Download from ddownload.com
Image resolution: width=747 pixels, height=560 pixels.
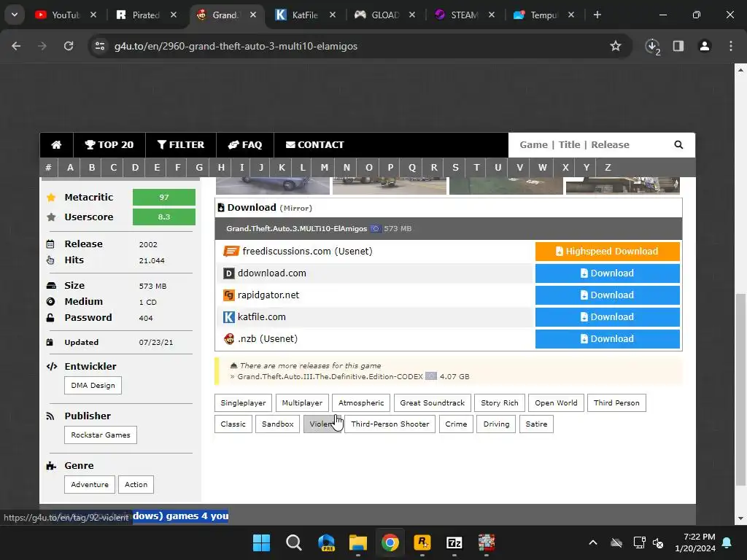coord(608,273)
